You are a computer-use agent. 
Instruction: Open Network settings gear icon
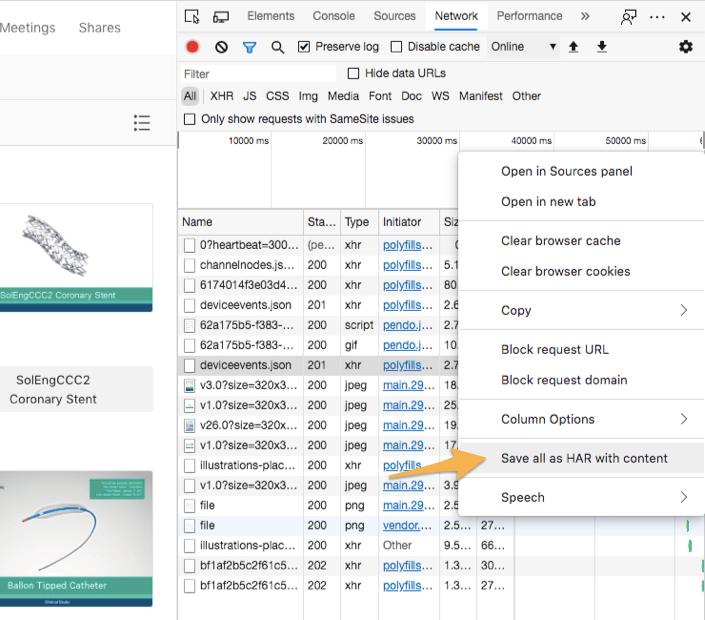(685, 47)
